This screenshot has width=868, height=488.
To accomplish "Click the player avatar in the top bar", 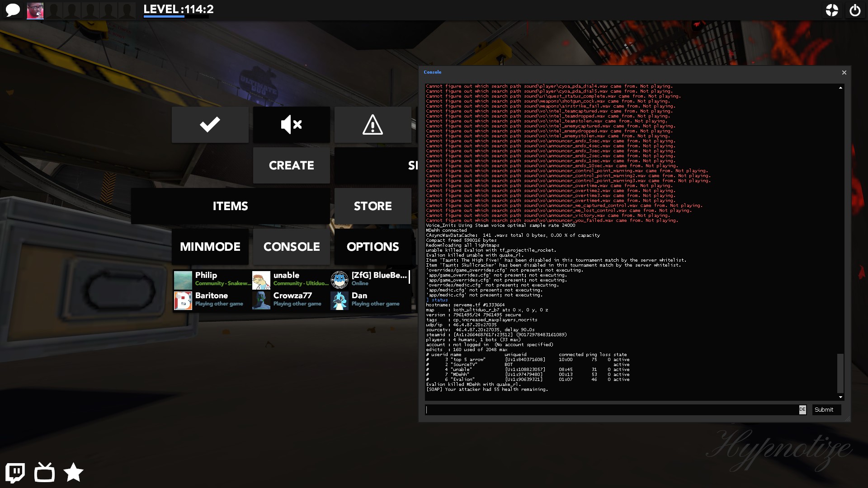I will pos(35,10).
